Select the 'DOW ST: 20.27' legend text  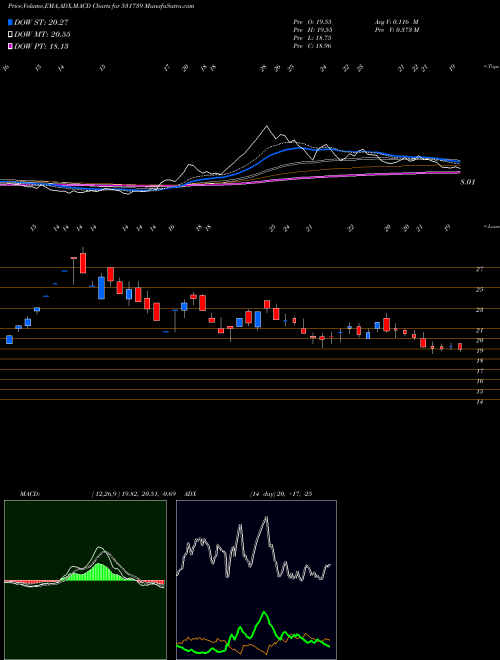[x=41, y=22]
